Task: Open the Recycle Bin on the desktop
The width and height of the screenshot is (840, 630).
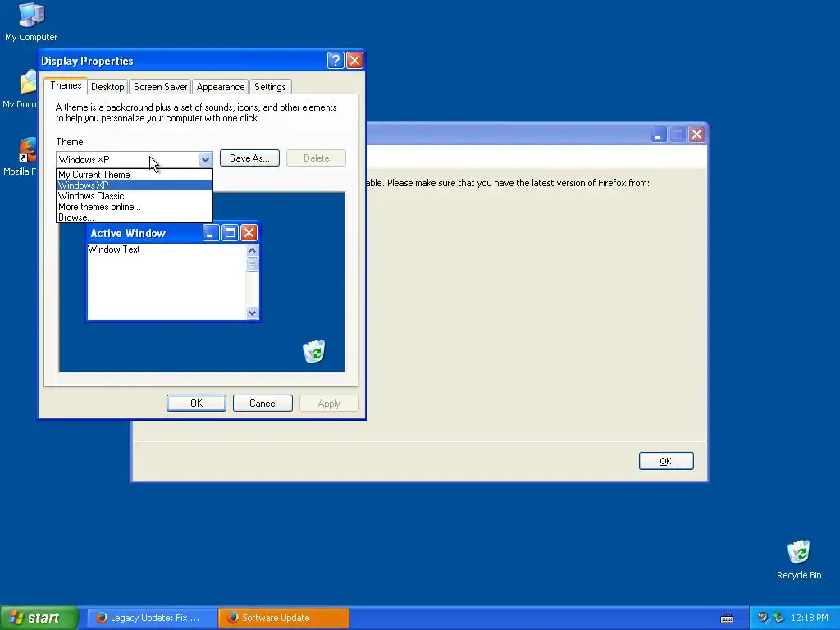Action: coord(799,559)
